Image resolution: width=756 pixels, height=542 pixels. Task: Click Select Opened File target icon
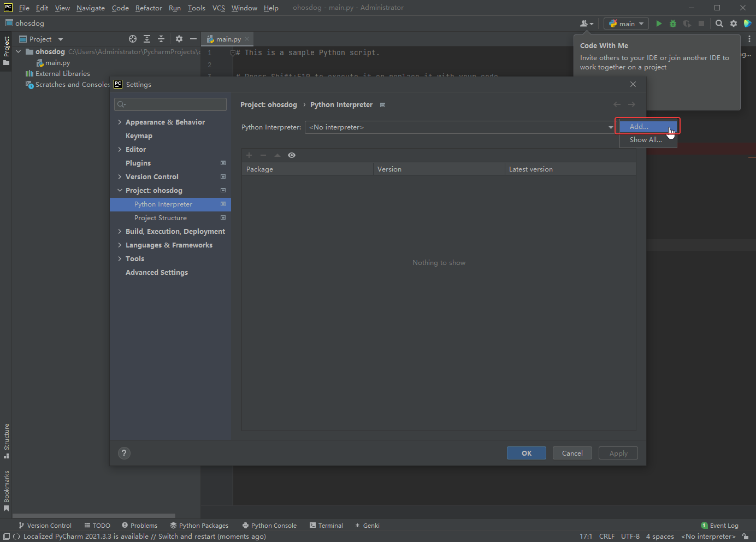coord(133,39)
